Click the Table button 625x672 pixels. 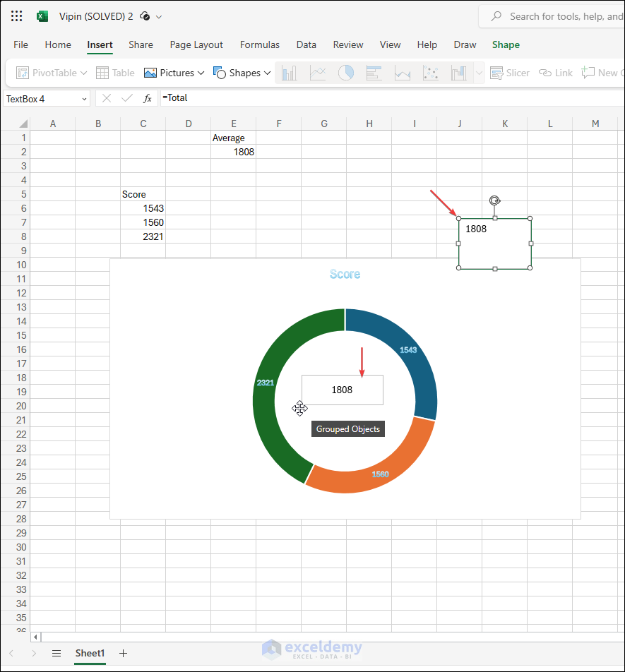[x=115, y=73]
